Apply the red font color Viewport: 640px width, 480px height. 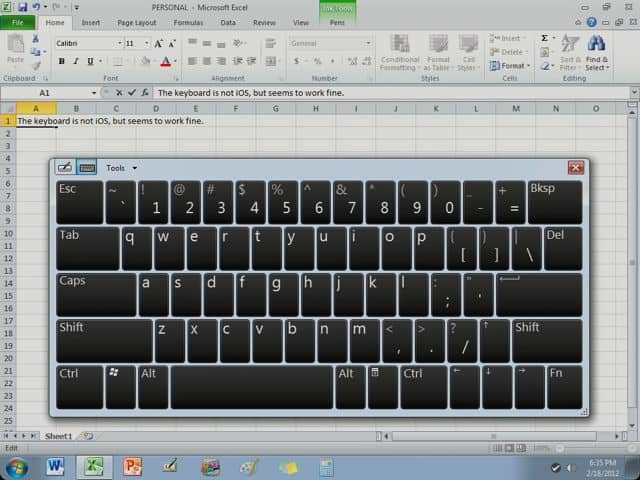(x=165, y=62)
